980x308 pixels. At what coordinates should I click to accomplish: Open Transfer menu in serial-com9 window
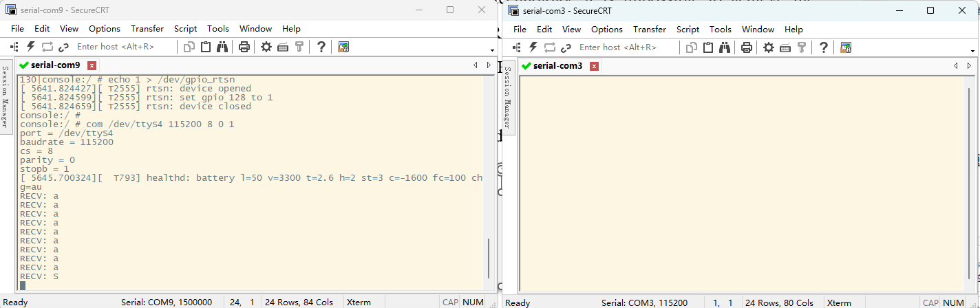pos(147,29)
